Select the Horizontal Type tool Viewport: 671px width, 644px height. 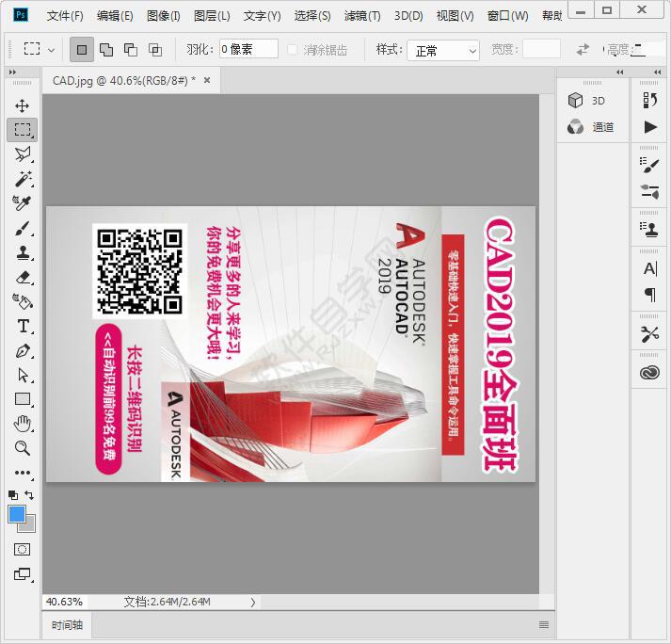point(24,327)
